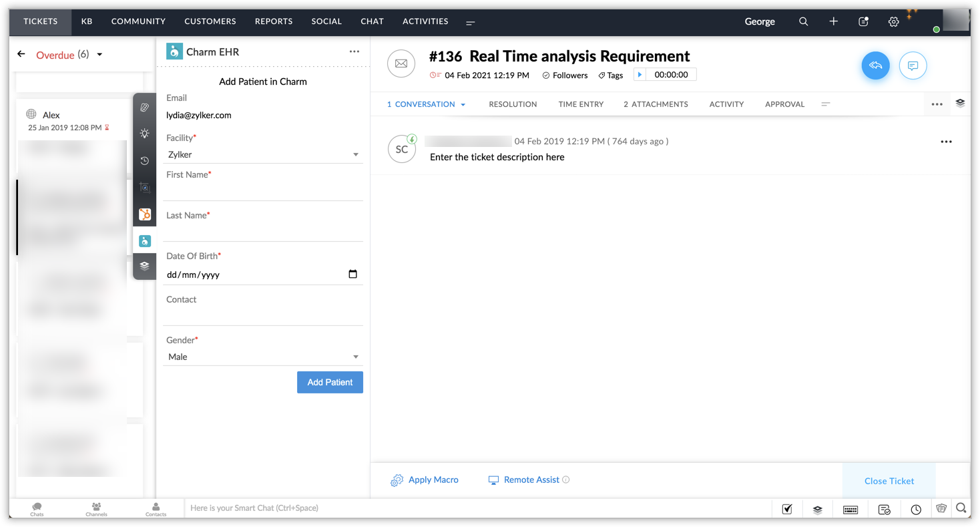Start the ticket timer play button
The image size is (980, 527).
[x=640, y=75]
